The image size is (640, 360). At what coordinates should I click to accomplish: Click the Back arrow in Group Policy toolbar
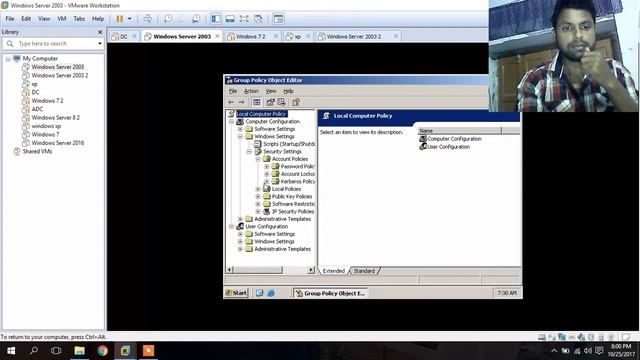[231, 102]
